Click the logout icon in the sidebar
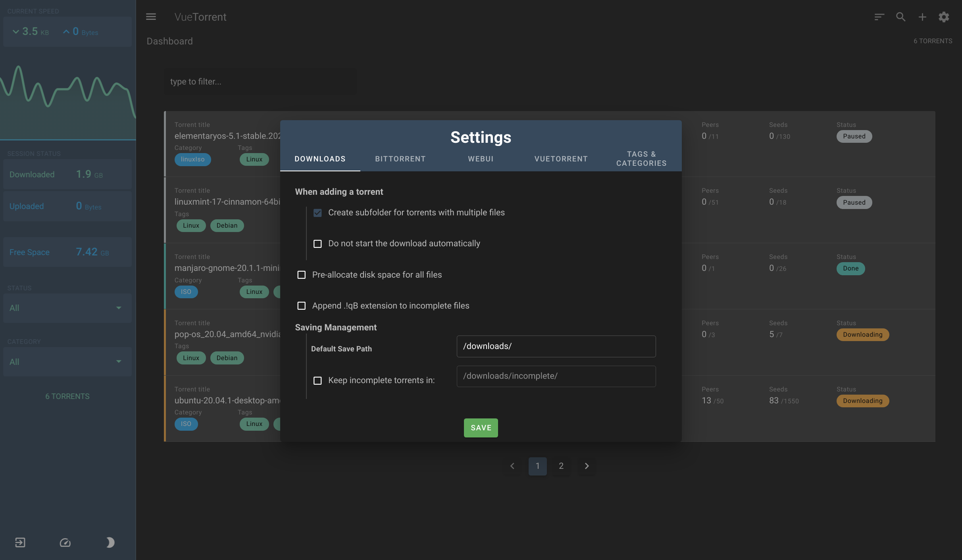962x560 pixels. (x=20, y=542)
